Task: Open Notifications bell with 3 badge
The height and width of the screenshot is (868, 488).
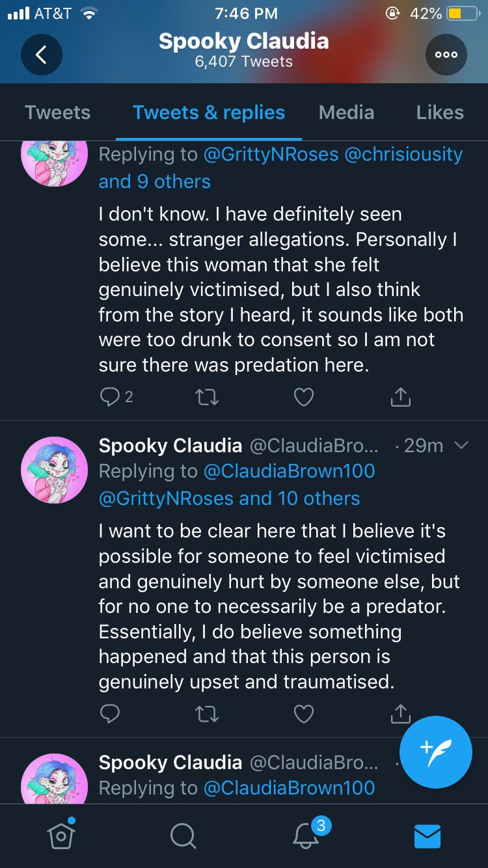Action: tap(306, 836)
